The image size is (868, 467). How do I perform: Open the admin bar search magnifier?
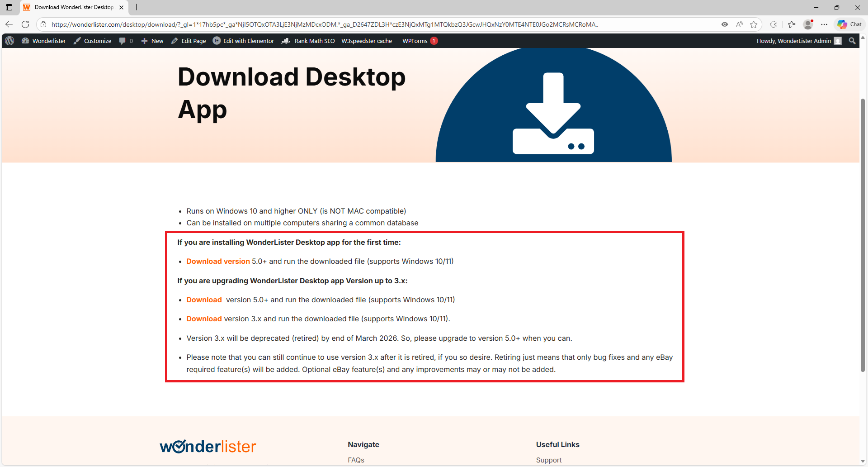point(852,41)
